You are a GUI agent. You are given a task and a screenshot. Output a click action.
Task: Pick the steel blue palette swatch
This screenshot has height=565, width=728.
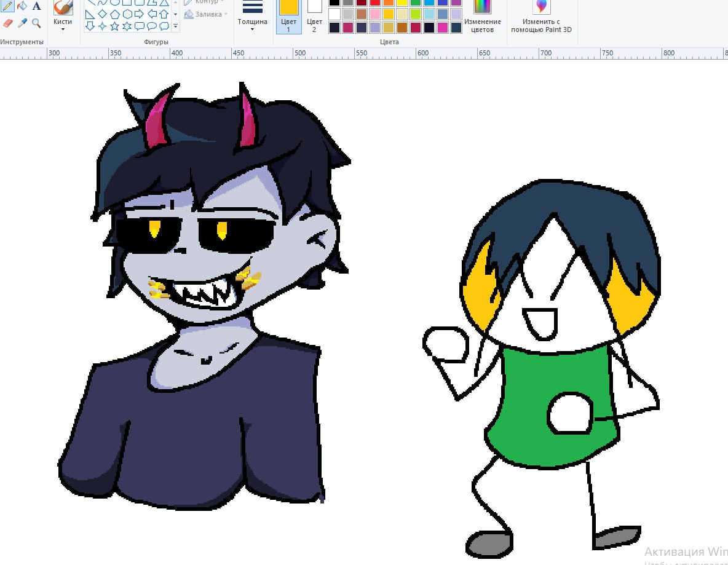click(443, 14)
